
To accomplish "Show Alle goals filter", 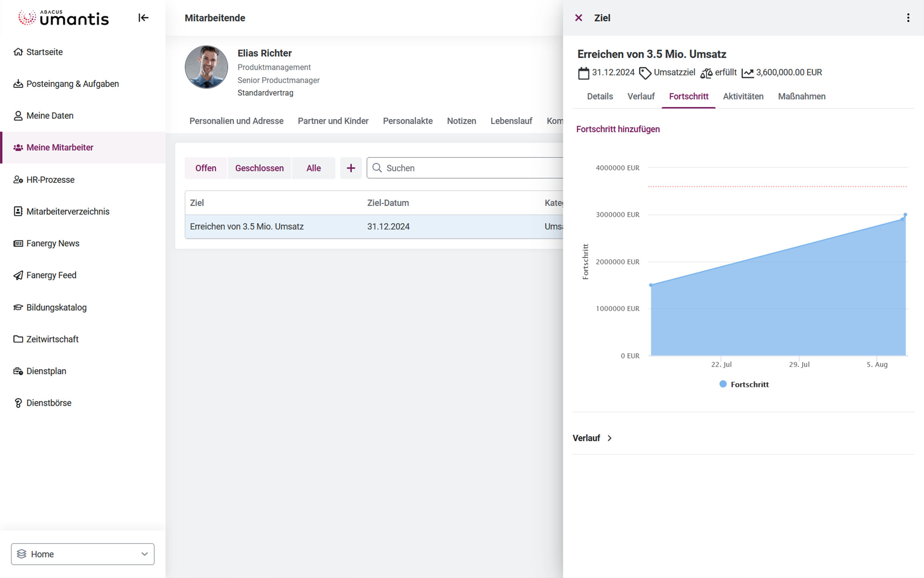I will click(313, 168).
